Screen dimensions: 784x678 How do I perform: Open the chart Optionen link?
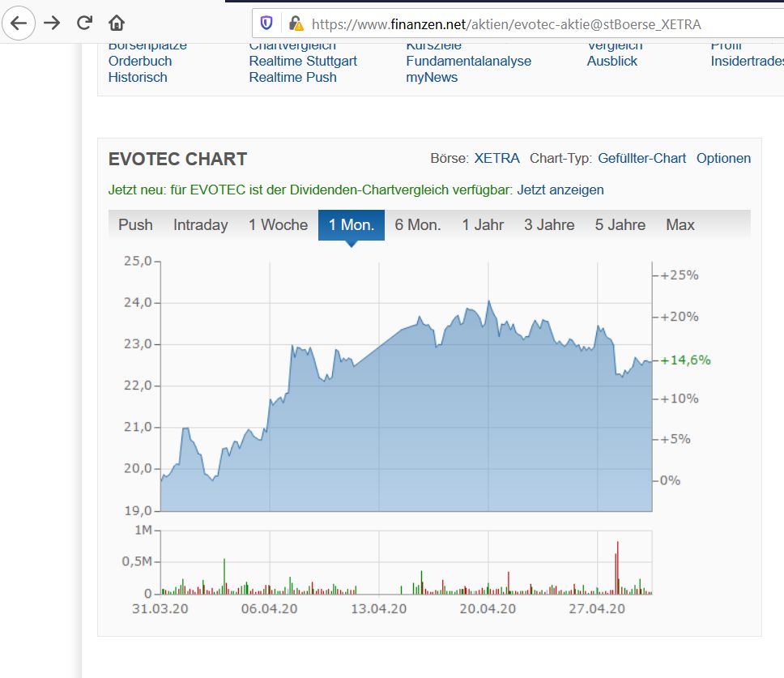723,159
